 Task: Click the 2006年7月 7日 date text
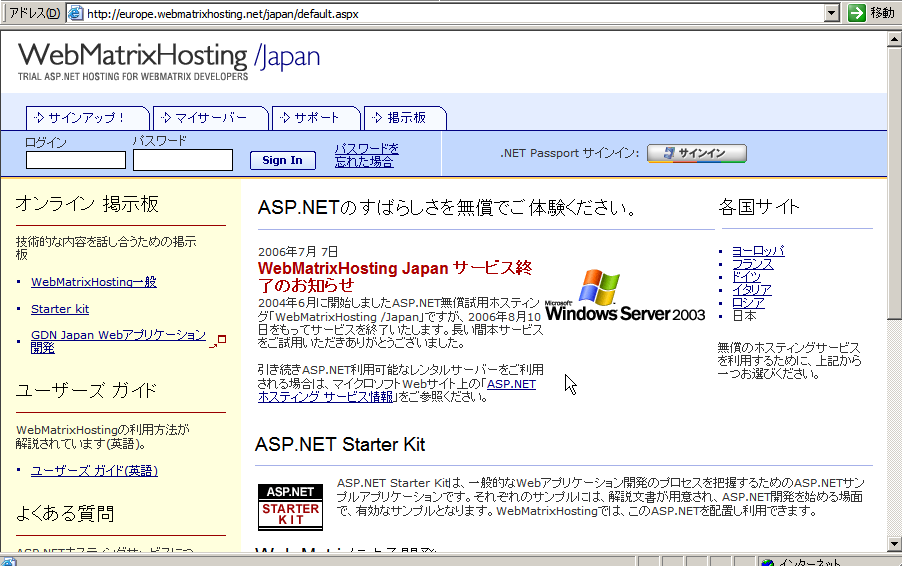click(x=298, y=251)
